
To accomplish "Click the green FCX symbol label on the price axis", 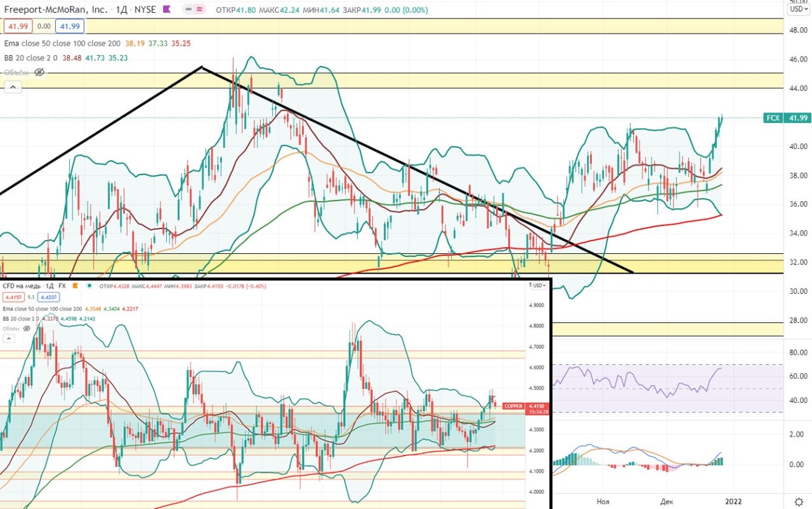I will pyautogui.click(x=773, y=118).
